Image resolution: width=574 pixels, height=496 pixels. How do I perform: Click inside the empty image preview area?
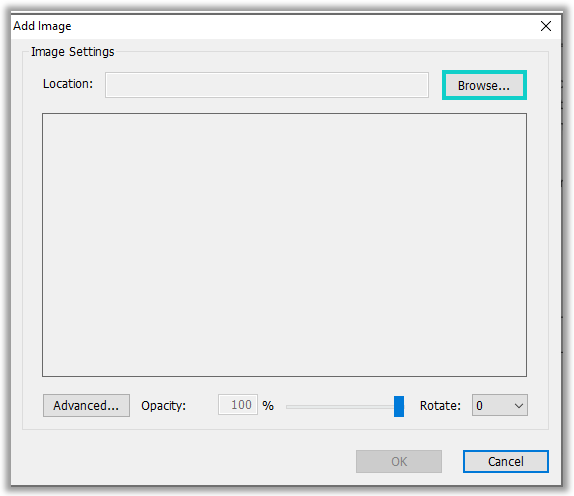click(x=284, y=245)
